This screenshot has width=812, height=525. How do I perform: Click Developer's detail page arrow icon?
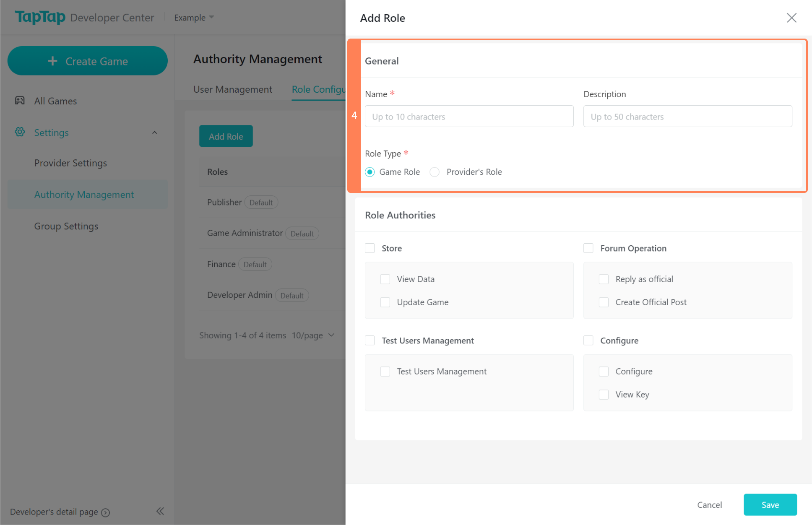coord(106,512)
